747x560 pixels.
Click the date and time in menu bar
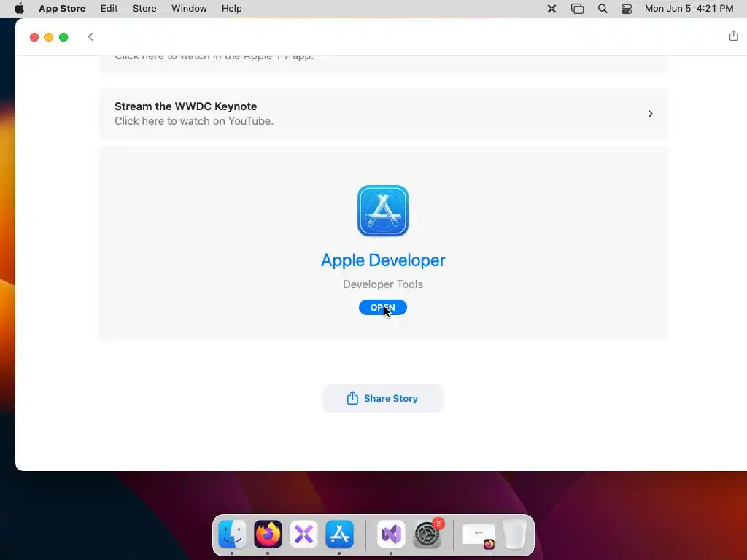click(x=689, y=9)
